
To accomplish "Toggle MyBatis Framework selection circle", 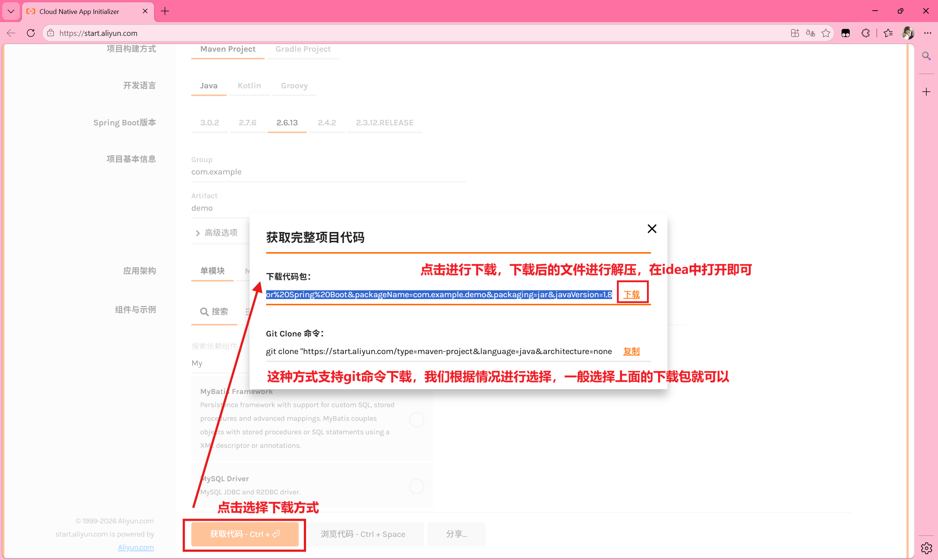I will click(416, 420).
